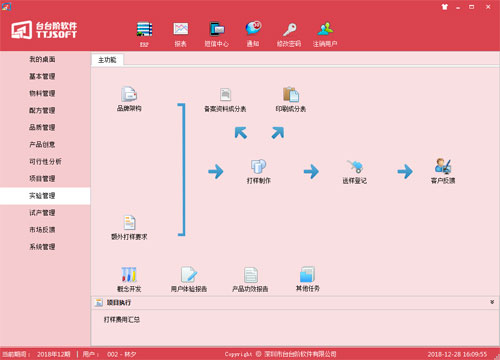Click the 2018年12期 period in status bar

coord(54,354)
